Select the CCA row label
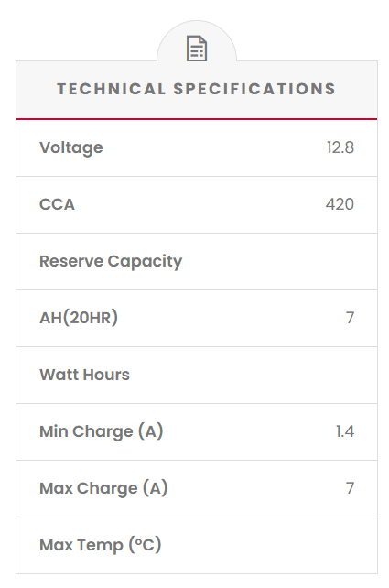This screenshot has width=389, height=588. tap(57, 204)
